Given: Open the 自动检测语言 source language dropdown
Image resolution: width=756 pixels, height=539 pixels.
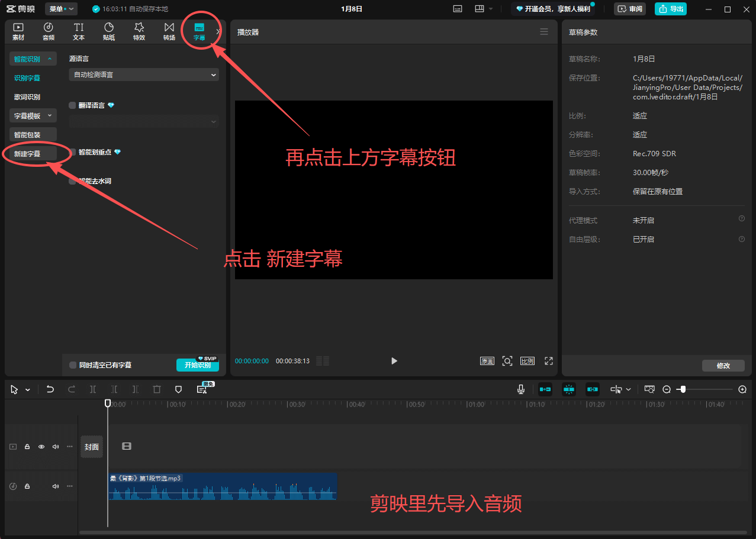Looking at the screenshot, I should [x=144, y=75].
